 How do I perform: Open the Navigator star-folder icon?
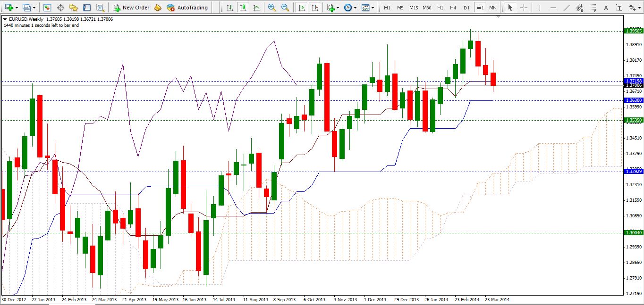74,8
